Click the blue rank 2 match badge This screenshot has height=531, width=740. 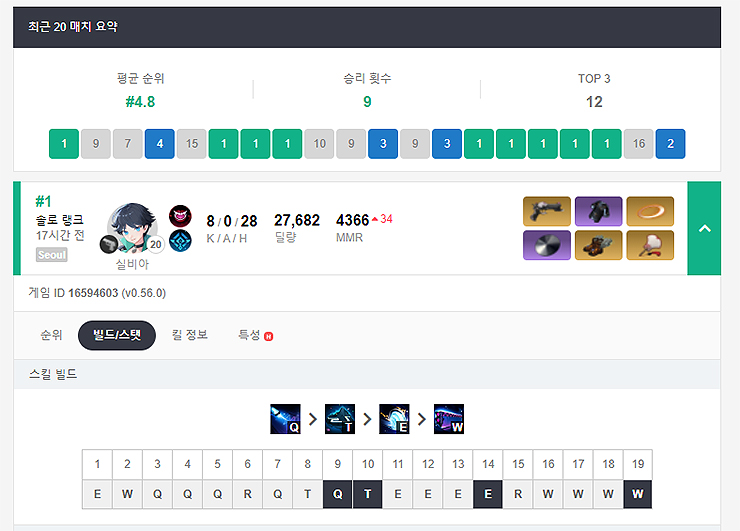point(670,143)
